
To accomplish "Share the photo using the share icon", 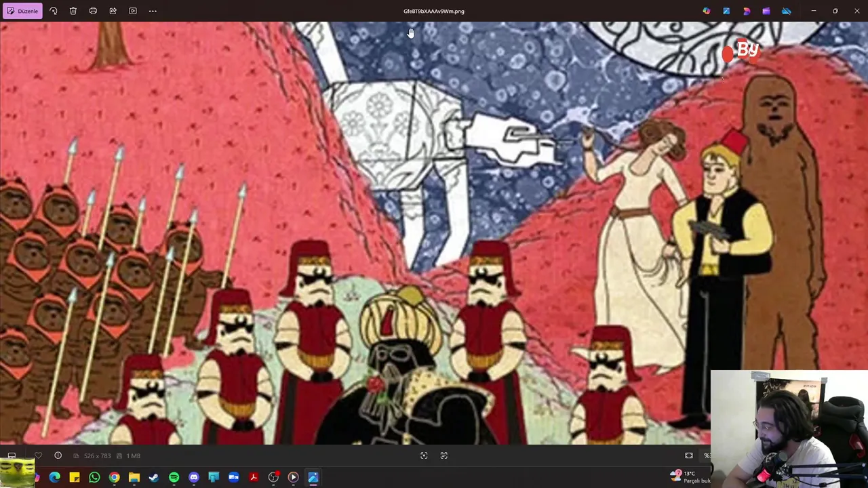I will pos(113,11).
